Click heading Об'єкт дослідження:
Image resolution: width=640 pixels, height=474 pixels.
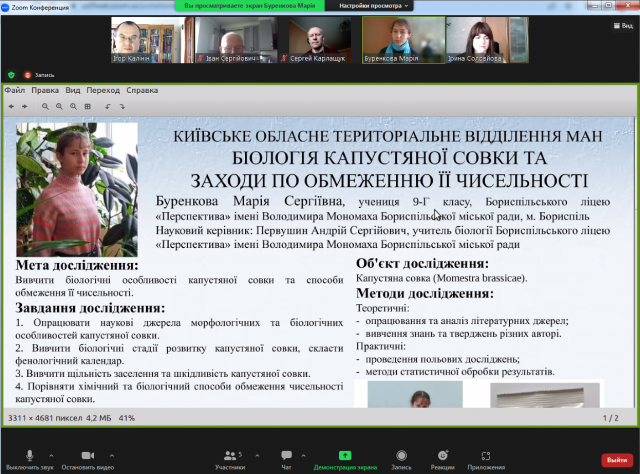click(x=422, y=263)
